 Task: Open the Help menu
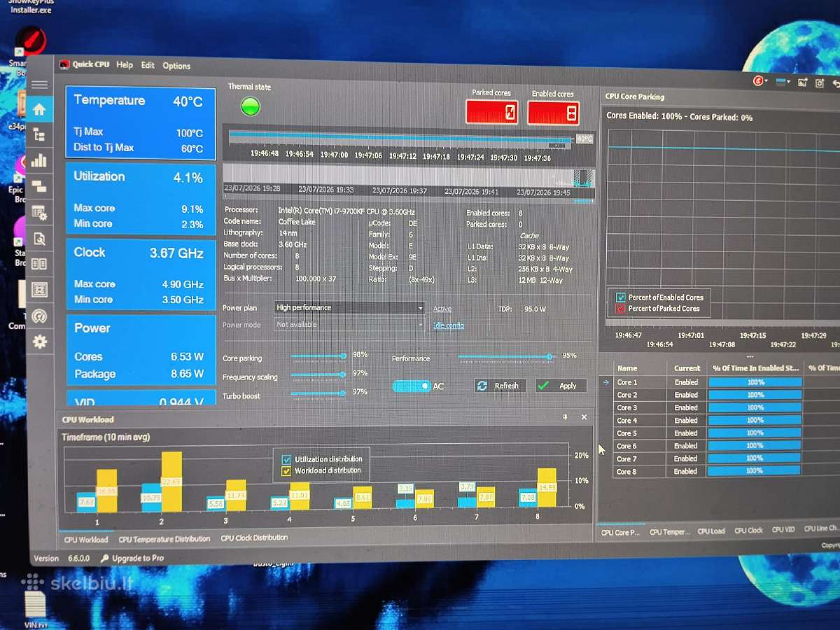125,64
